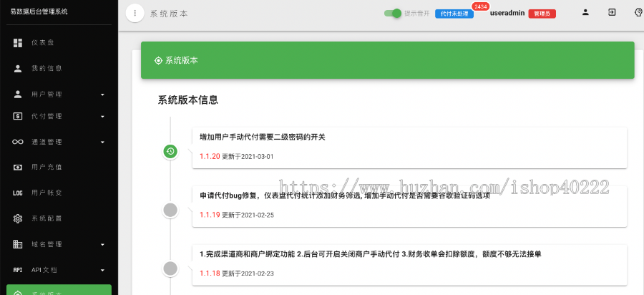
Task: Click the red 管理员 role label
Action: 542,14
